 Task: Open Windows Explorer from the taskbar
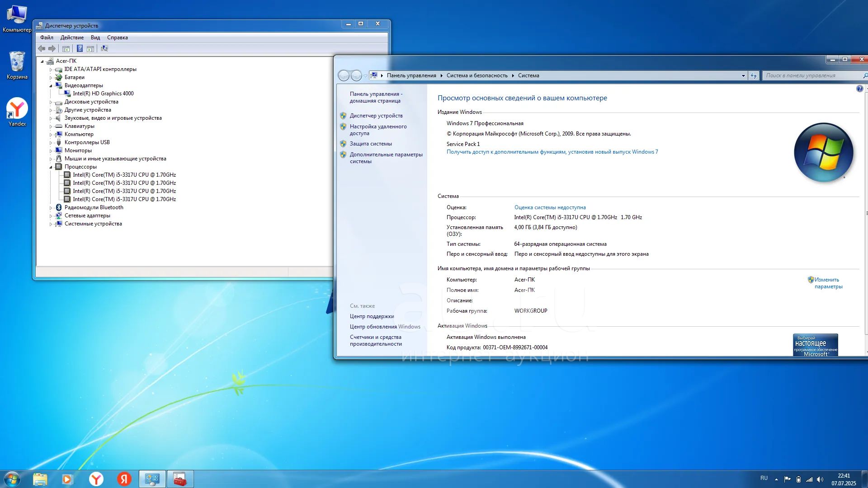[x=40, y=479]
